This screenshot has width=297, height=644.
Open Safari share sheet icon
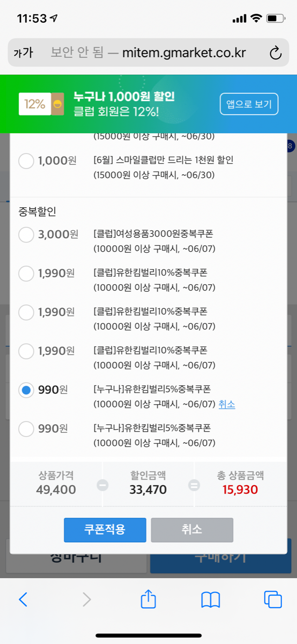coord(148,599)
